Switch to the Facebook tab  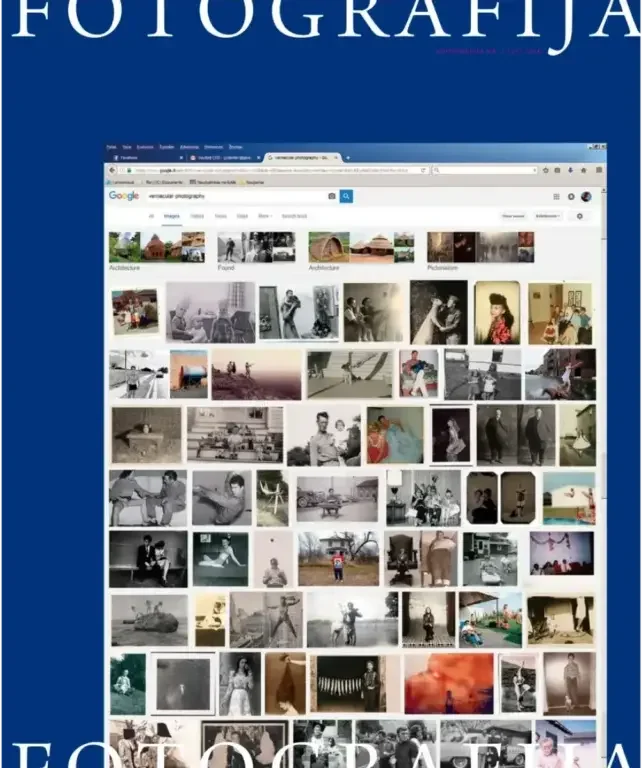point(146,158)
